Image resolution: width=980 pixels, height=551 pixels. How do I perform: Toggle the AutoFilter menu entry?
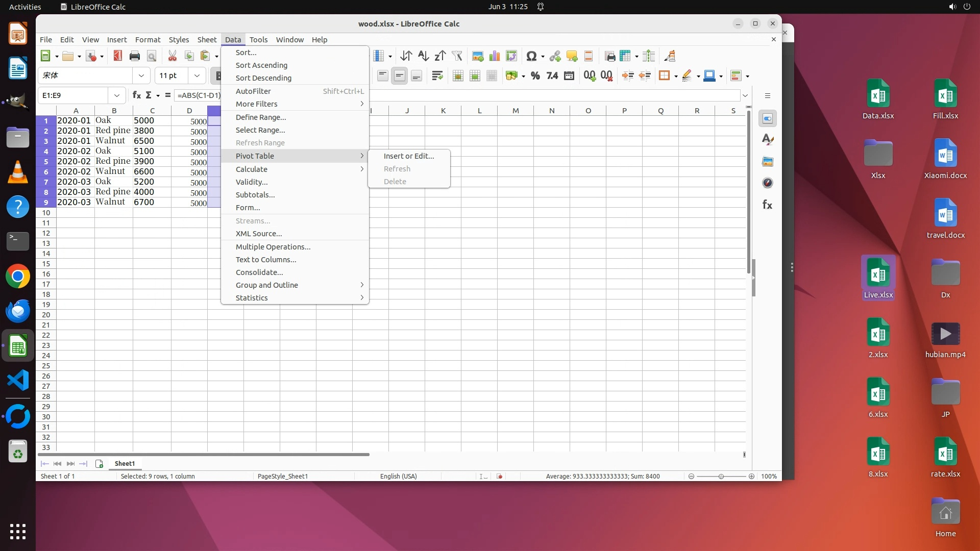pos(253,91)
